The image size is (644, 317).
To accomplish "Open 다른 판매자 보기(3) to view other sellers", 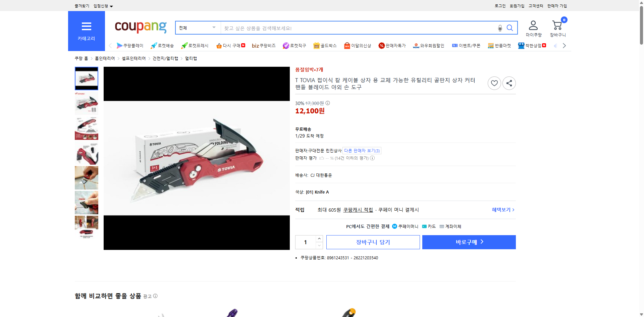I will coord(362,151).
